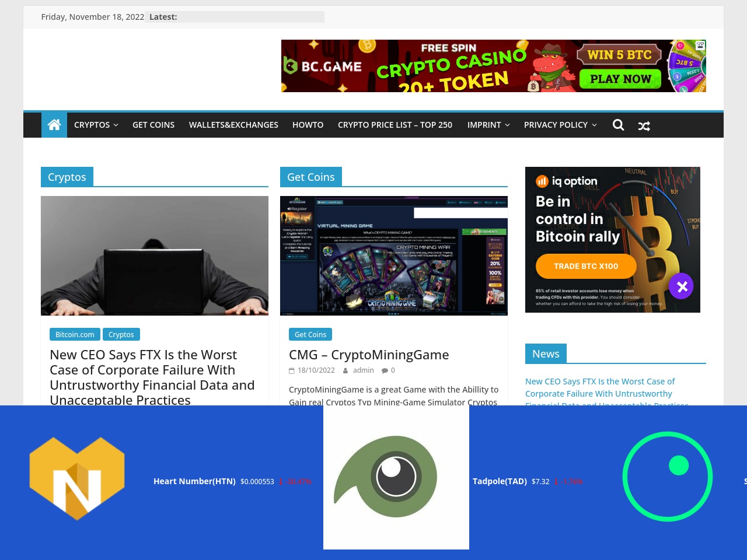Click the $0.000553 HTN price
Image resolution: width=747 pixels, height=560 pixels.
(x=257, y=482)
